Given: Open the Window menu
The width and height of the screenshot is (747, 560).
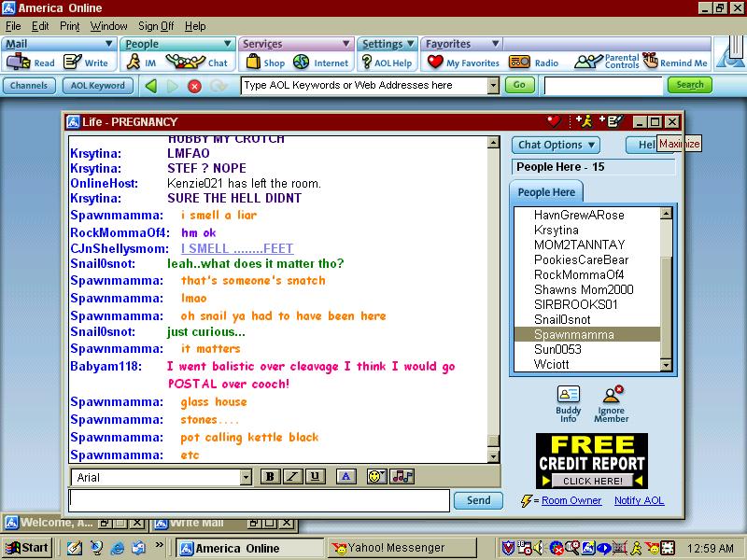Looking at the screenshot, I should click(108, 26).
